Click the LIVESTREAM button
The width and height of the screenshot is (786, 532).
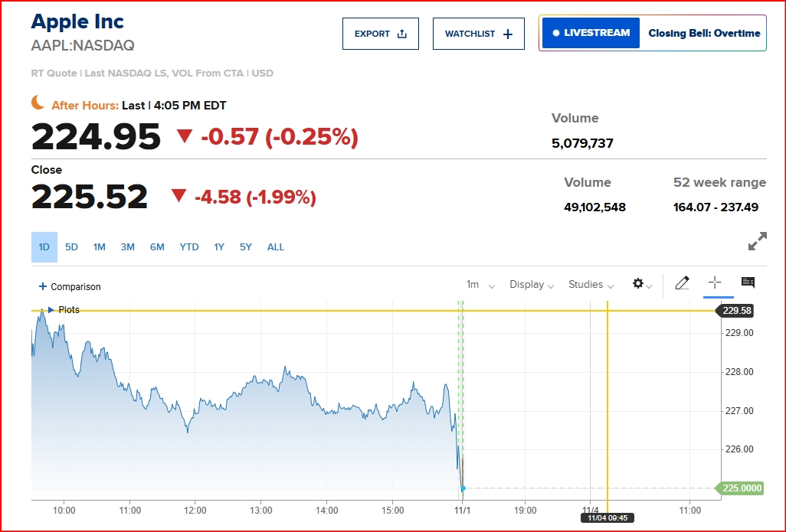591,34
